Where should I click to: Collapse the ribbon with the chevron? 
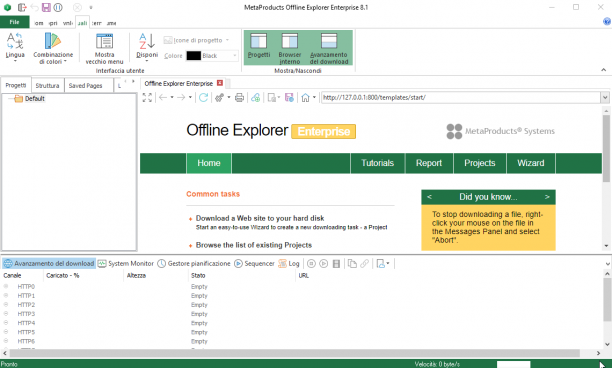point(603,70)
